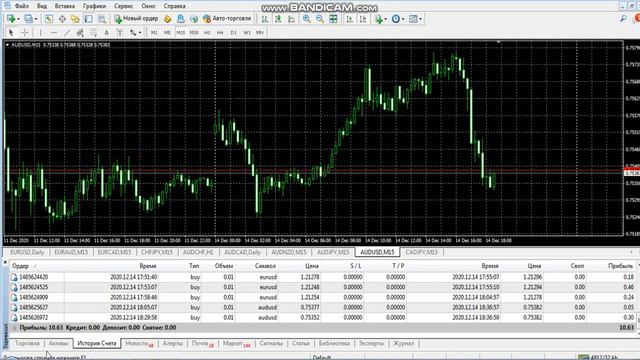
Task: Launch MetaEditor from the toolbar
Action: coord(167,19)
